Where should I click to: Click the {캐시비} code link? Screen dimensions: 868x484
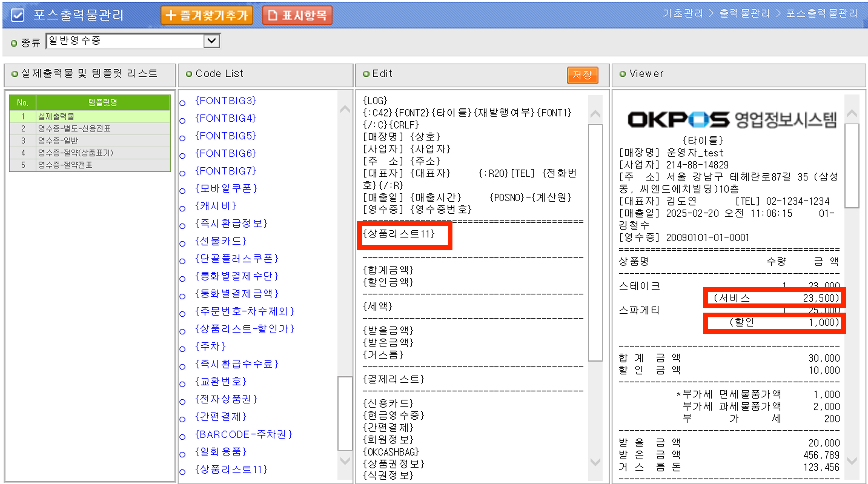tap(216, 206)
